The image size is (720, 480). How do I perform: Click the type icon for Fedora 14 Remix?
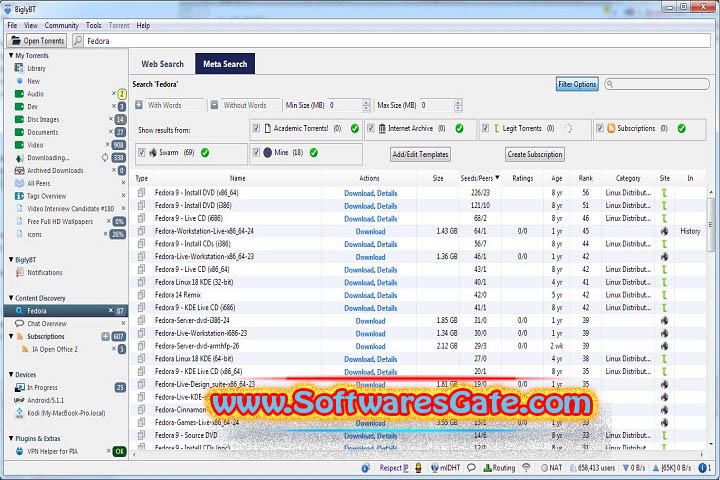click(141, 295)
